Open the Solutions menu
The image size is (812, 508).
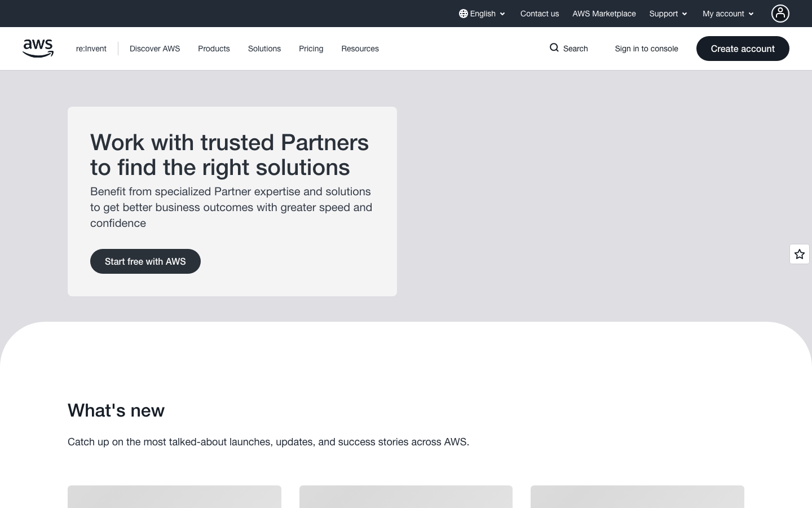click(x=264, y=49)
